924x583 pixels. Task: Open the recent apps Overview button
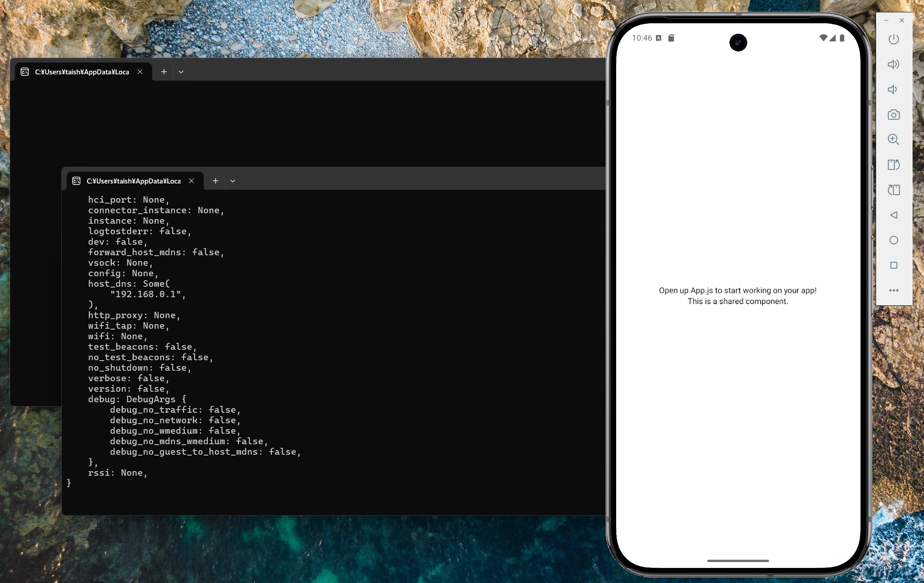point(894,265)
